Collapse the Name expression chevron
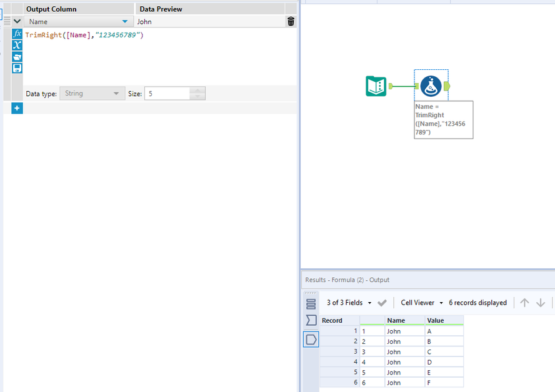This screenshot has width=555, height=392. pyautogui.click(x=17, y=21)
